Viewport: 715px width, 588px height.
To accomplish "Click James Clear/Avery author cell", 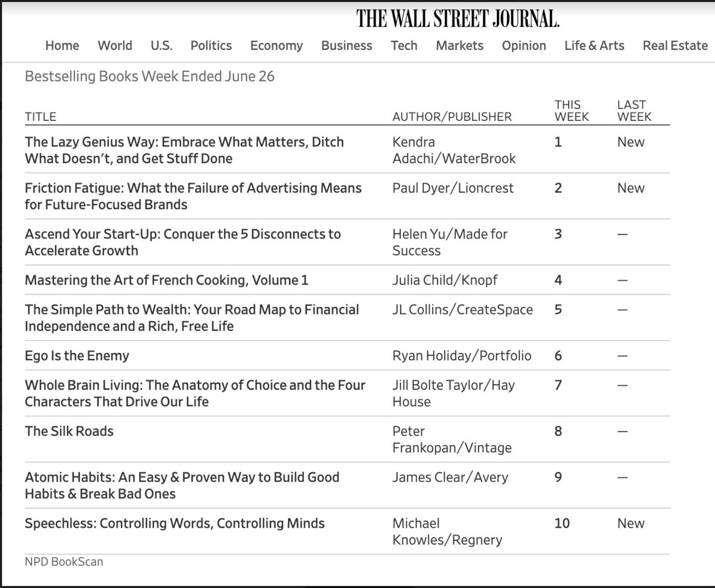I will tap(450, 477).
